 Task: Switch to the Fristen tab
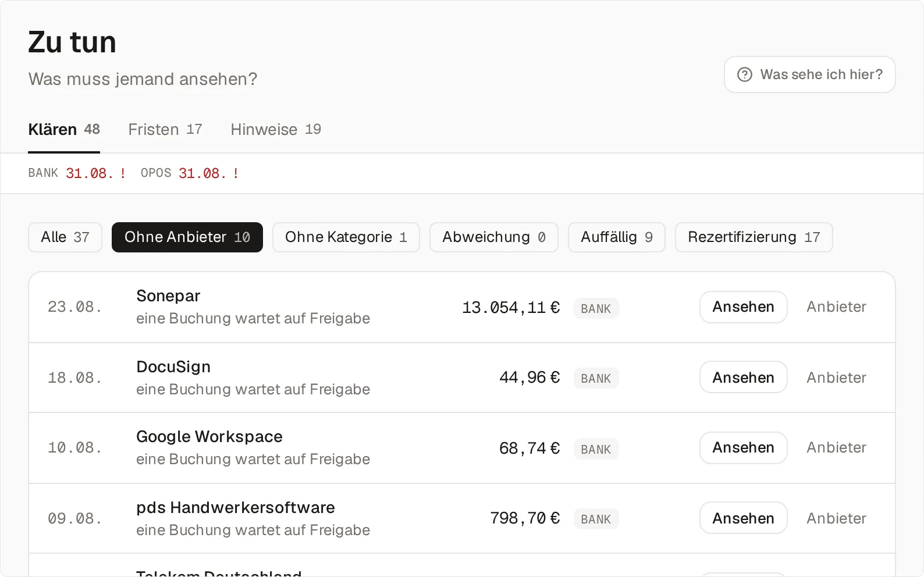tap(165, 129)
